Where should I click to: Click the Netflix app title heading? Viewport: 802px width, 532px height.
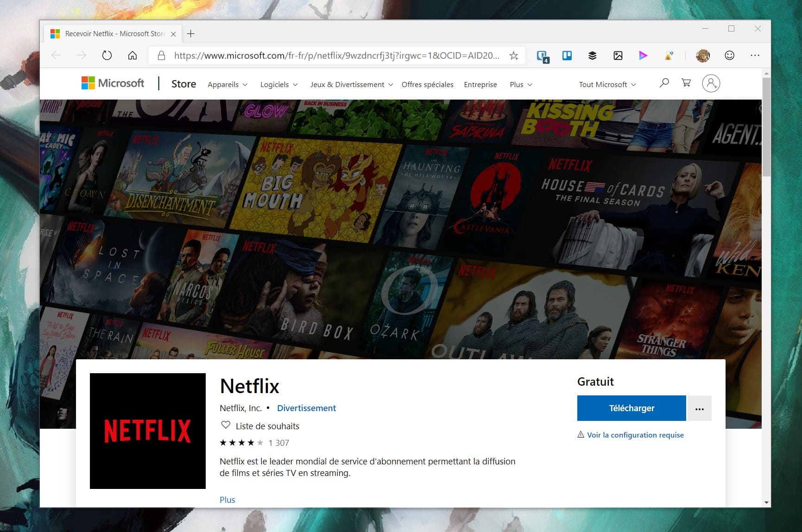250,386
